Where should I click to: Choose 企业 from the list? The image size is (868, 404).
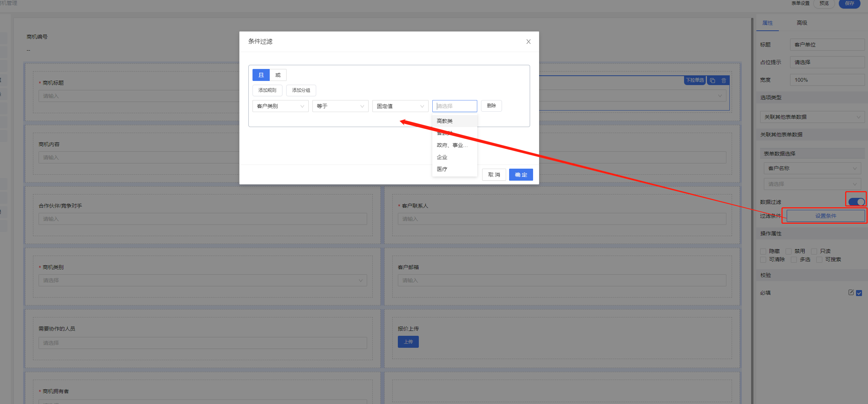tap(455, 157)
